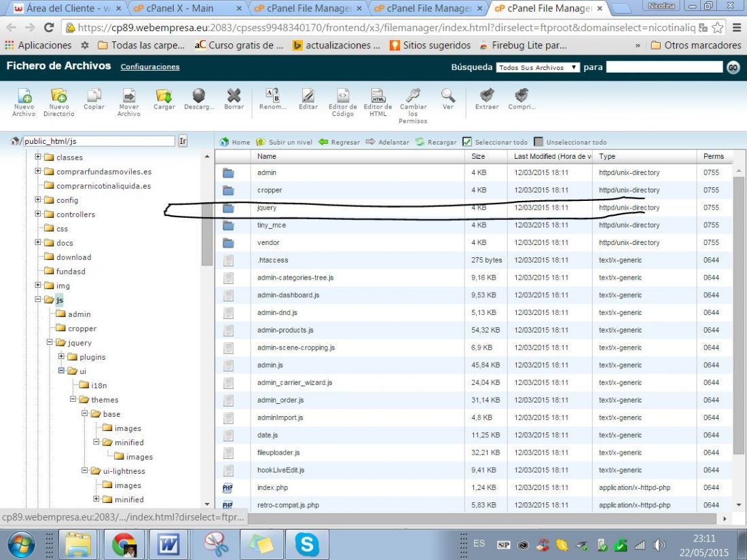Launch Snipping Tool from the taskbar
The image size is (747, 560).
click(x=216, y=544)
